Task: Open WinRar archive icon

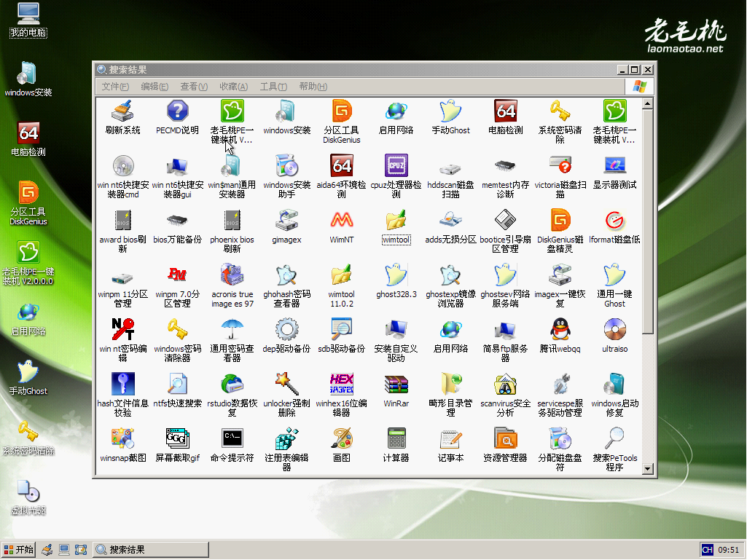Action: click(396, 384)
